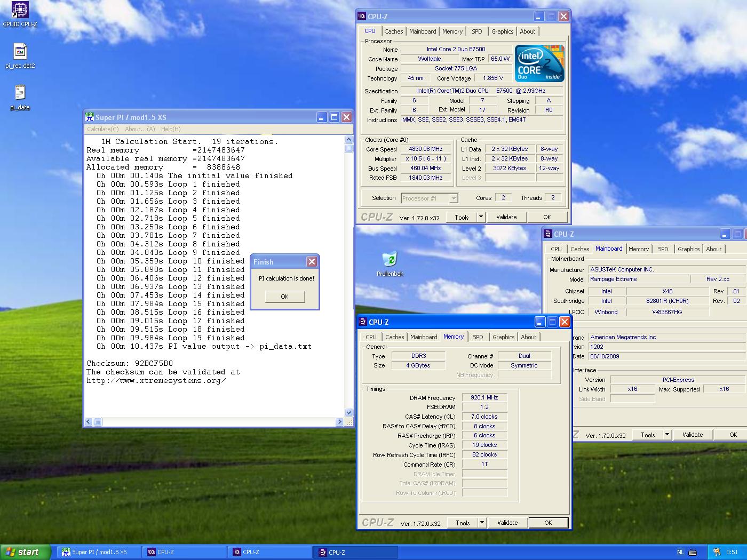This screenshot has width=747, height=560.
Task: Click DRAM Frequency value 920.1 MHz
Action: 484,397
